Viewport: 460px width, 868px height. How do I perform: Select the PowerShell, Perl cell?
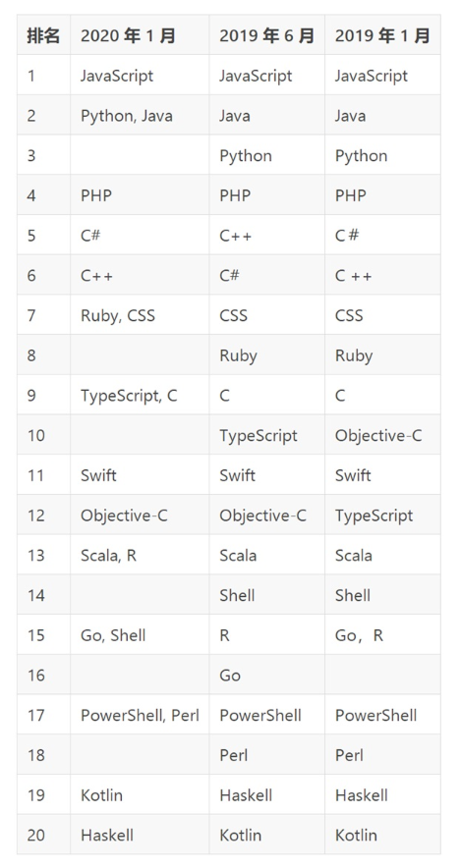(x=140, y=715)
